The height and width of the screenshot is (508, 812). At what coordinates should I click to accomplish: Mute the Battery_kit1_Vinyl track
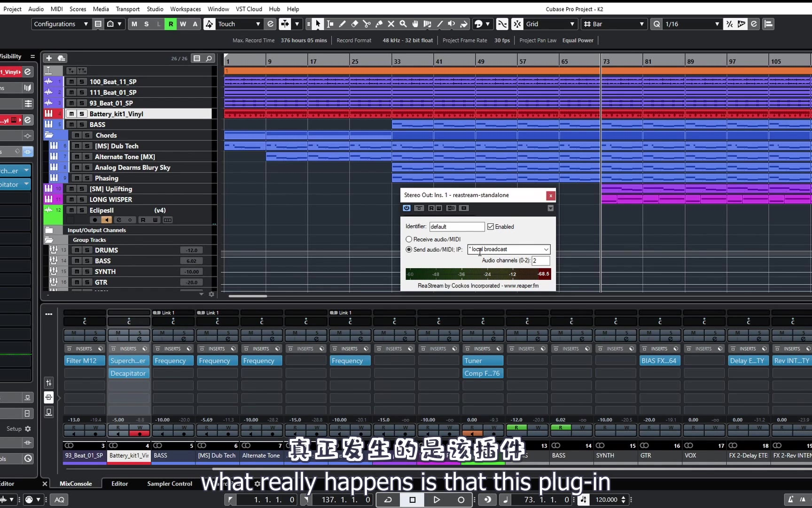[x=71, y=114]
